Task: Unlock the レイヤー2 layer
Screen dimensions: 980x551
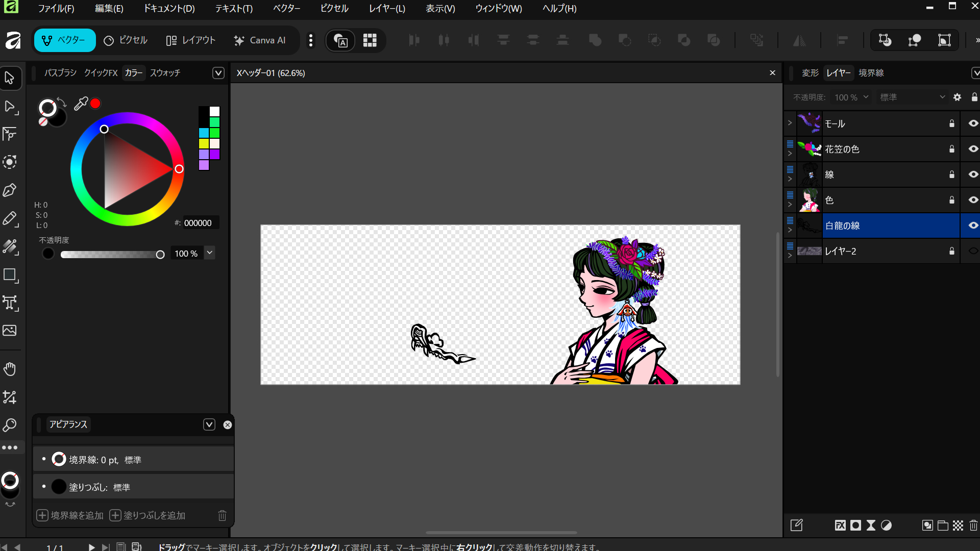Action: pyautogui.click(x=952, y=251)
